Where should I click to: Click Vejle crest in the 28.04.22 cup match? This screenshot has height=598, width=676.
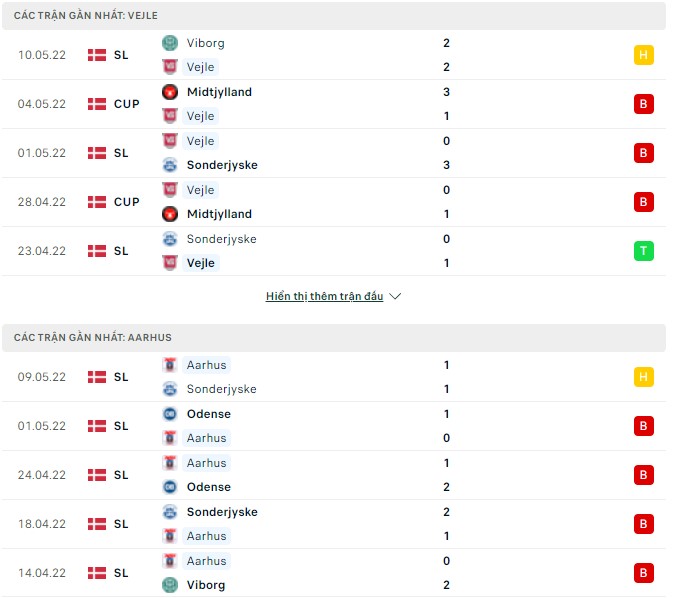(169, 190)
